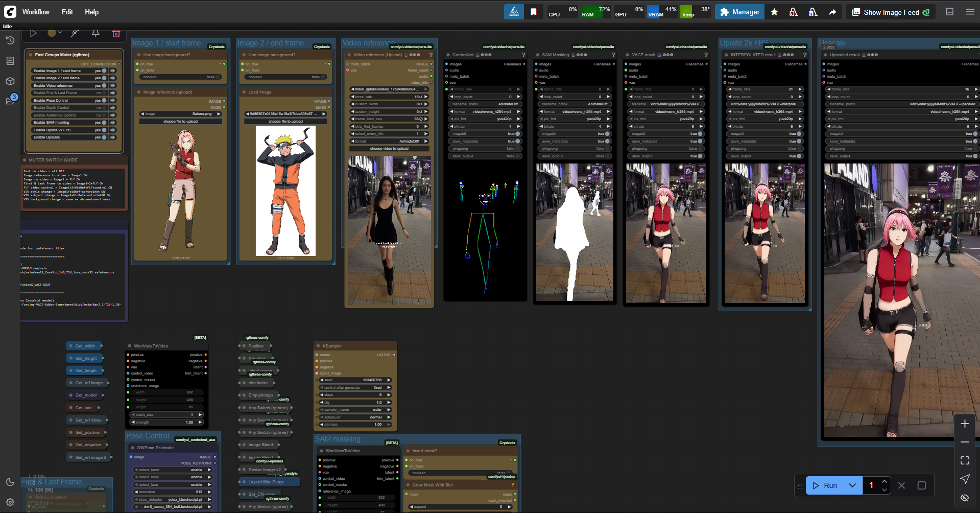Click the fit view frame icon
Screen dimensions: 980x513
click(965, 460)
